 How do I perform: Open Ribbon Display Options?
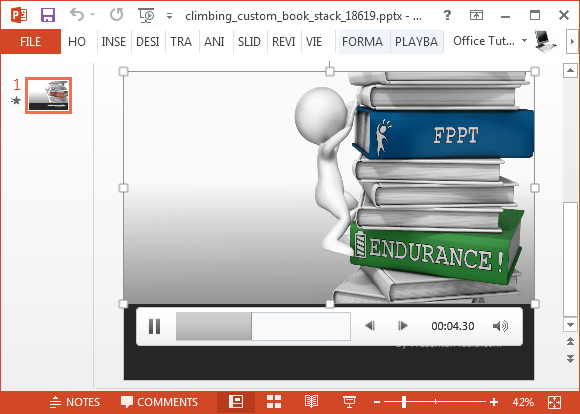[x=476, y=15]
